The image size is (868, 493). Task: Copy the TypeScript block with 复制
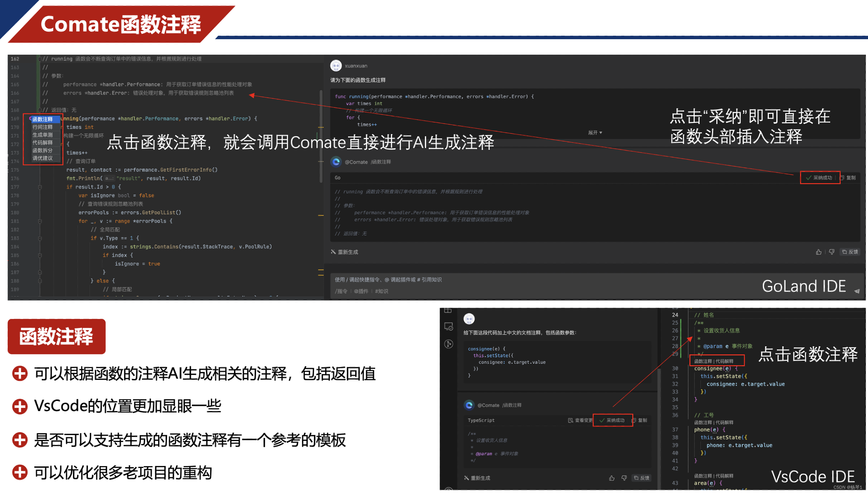(x=639, y=420)
